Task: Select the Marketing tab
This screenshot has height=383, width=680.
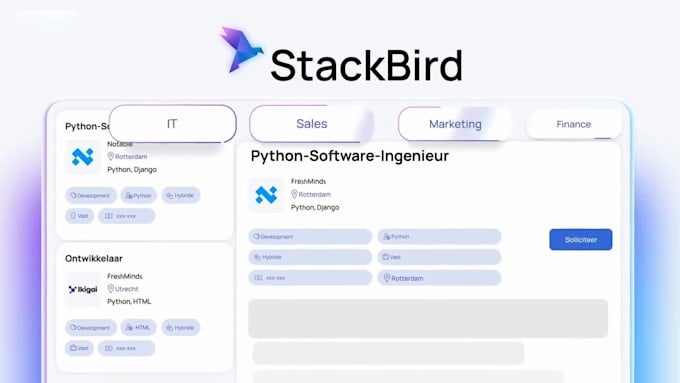Action: tap(454, 124)
